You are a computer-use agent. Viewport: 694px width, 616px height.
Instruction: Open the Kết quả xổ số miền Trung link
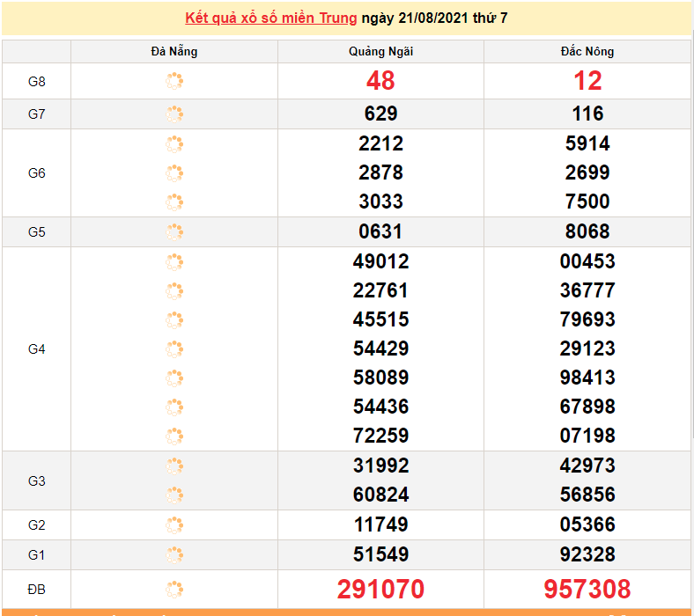click(270, 18)
